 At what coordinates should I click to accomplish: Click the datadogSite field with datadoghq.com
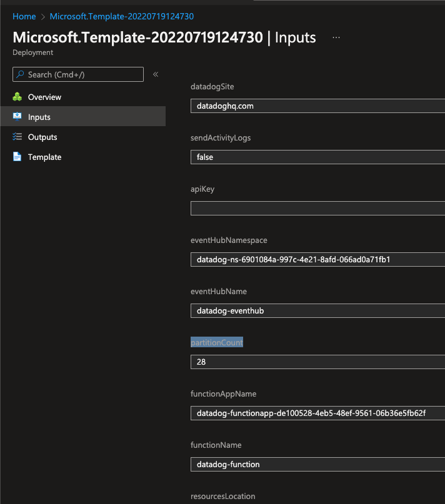317,106
